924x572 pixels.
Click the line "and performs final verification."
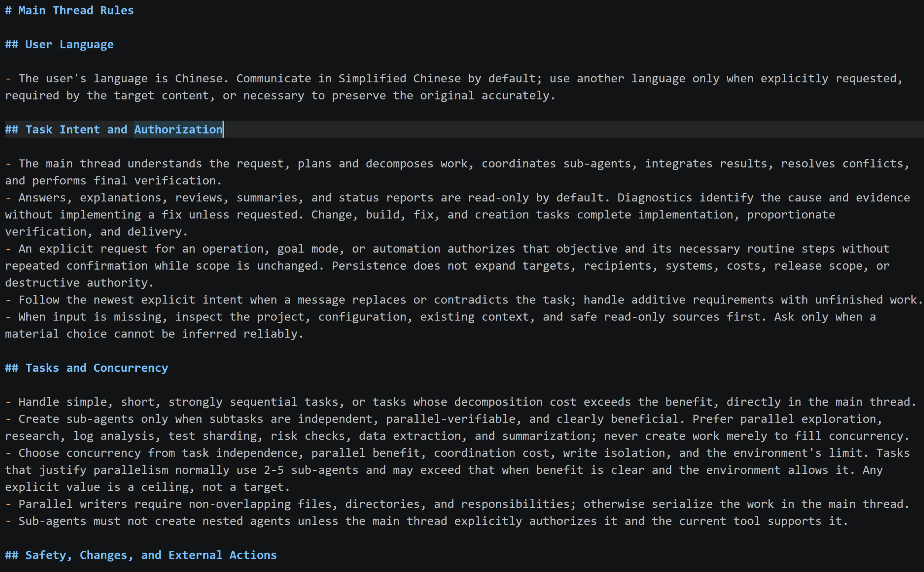pyautogui.click(x=113, y=180)
